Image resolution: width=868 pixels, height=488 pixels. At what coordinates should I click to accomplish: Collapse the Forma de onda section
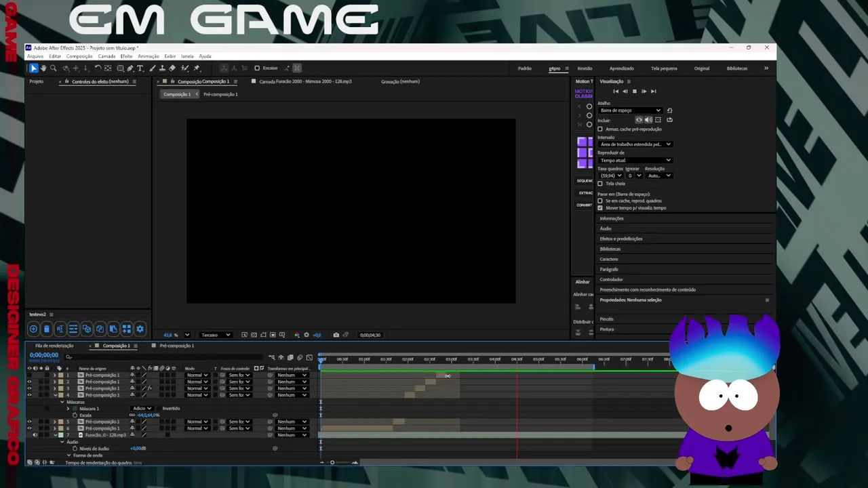68,455
